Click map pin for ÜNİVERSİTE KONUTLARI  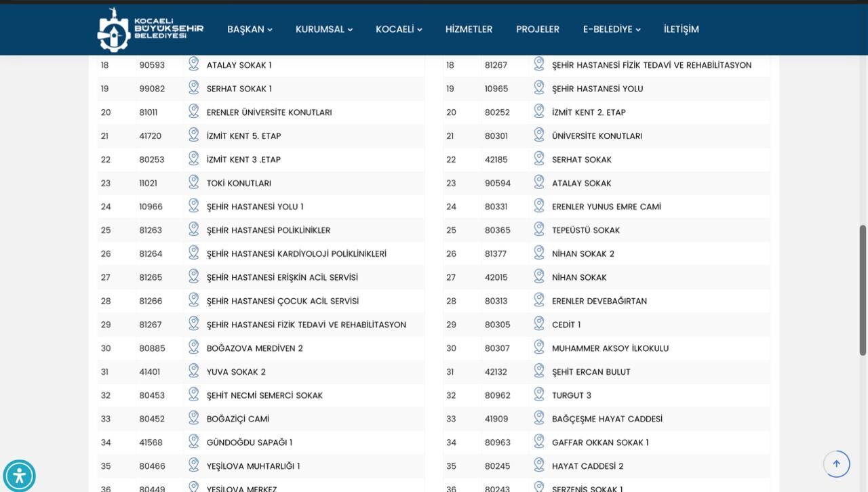point(539,135)
